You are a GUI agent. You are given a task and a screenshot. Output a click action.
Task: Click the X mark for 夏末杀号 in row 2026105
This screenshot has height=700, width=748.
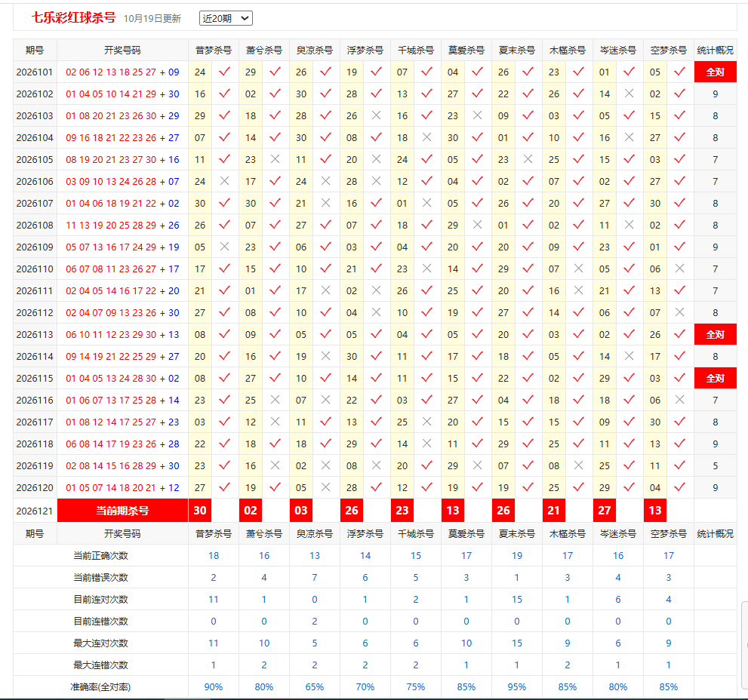[528, 160]
